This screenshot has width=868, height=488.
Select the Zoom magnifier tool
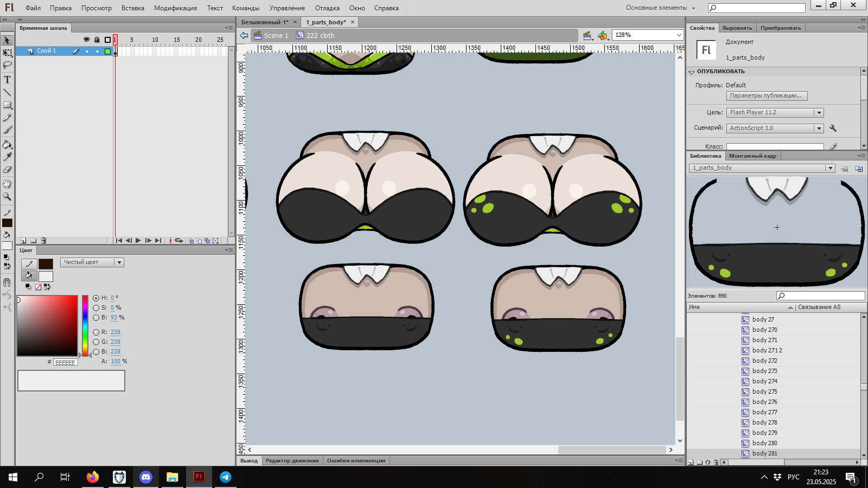point(7,196)
